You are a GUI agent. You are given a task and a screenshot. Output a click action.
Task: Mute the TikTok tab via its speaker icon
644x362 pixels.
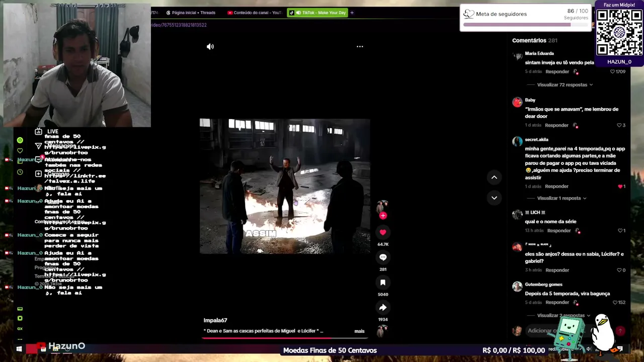coord(298,13)
